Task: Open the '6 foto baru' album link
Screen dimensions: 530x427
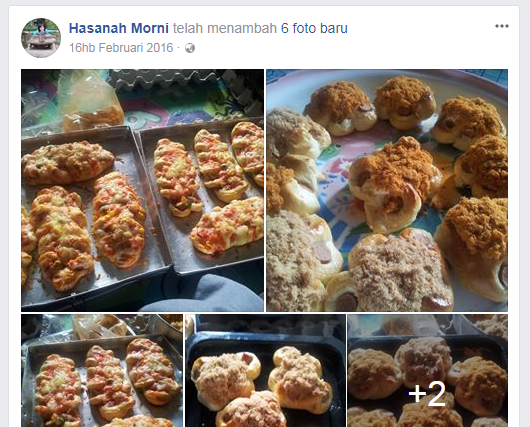Action: [x=314, y=28]
